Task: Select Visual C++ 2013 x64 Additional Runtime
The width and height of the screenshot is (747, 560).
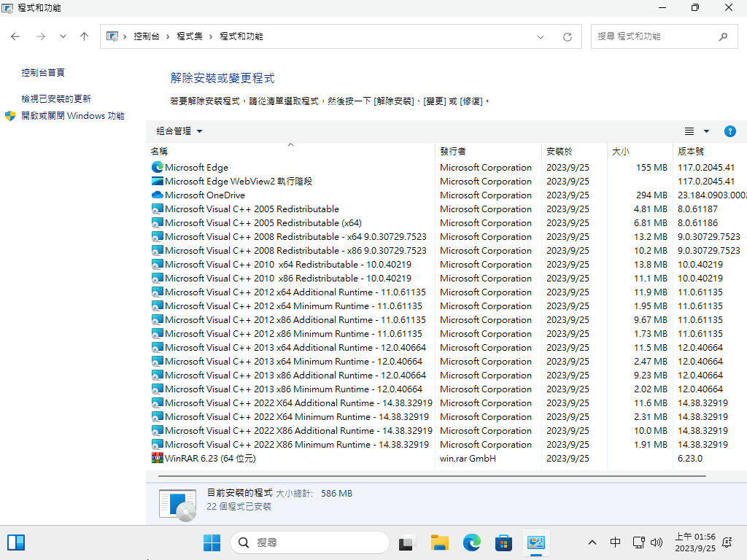Action: 295,347
